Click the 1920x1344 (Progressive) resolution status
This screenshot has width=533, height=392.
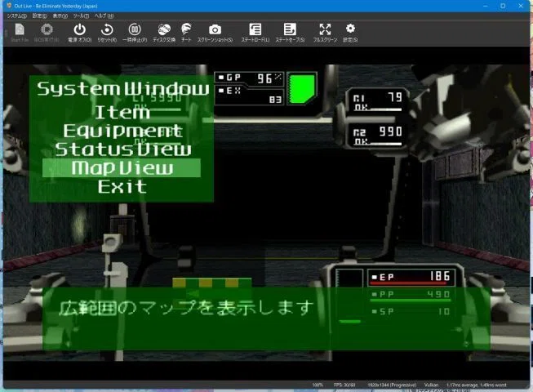tap(392, 385)
